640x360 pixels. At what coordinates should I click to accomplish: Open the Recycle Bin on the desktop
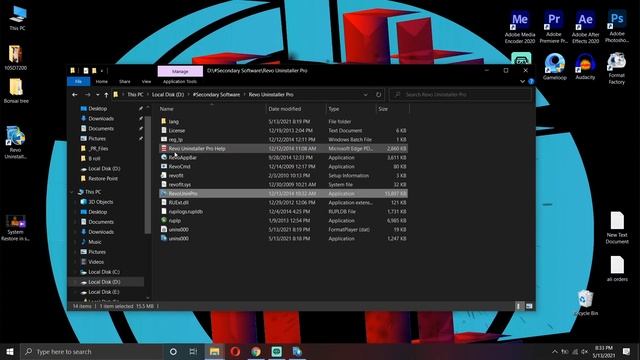click(586, 302)
